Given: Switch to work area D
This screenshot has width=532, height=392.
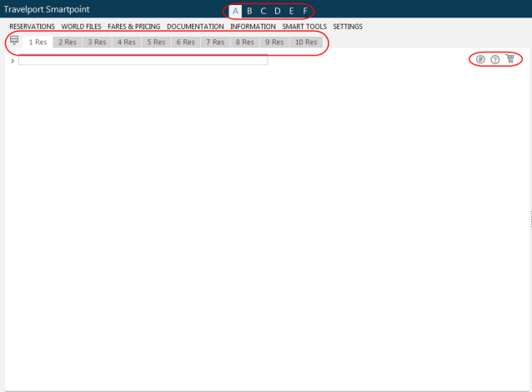Looking at the screenshot, I should tap(277, 11).
